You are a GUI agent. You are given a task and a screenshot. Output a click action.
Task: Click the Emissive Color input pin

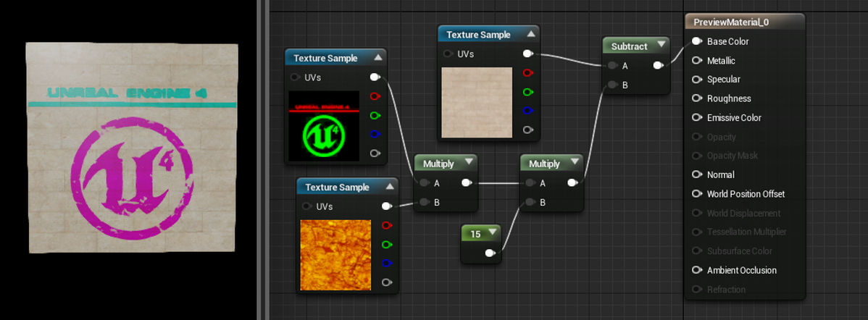pyautogui.click(x=697, y=118)
